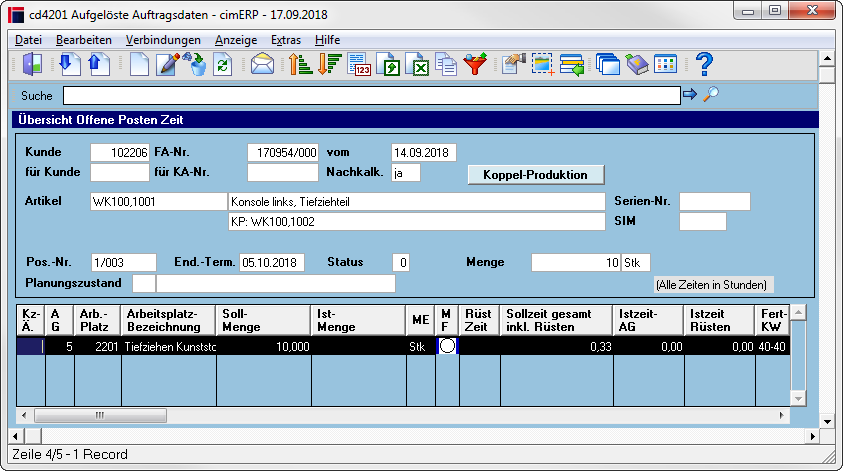Click the exit door icon in toolbar
The height and width of the screenshot is (471, 843).
point(32,65)
